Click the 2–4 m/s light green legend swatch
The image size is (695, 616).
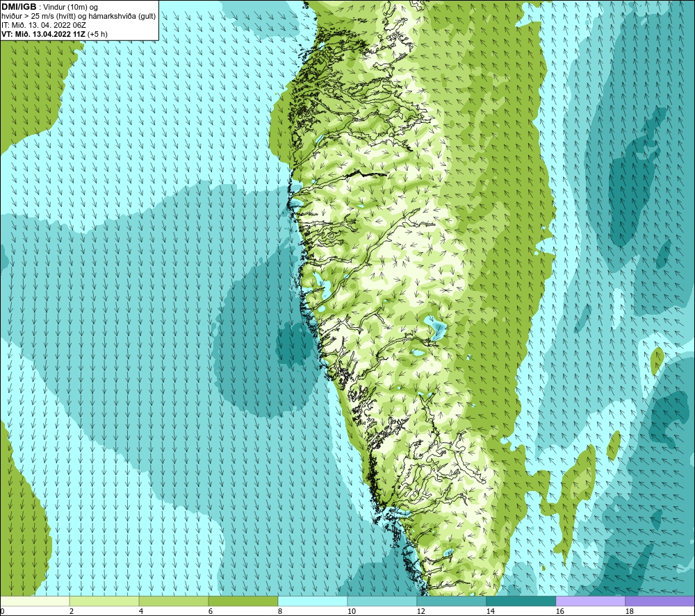click(104, 601)
